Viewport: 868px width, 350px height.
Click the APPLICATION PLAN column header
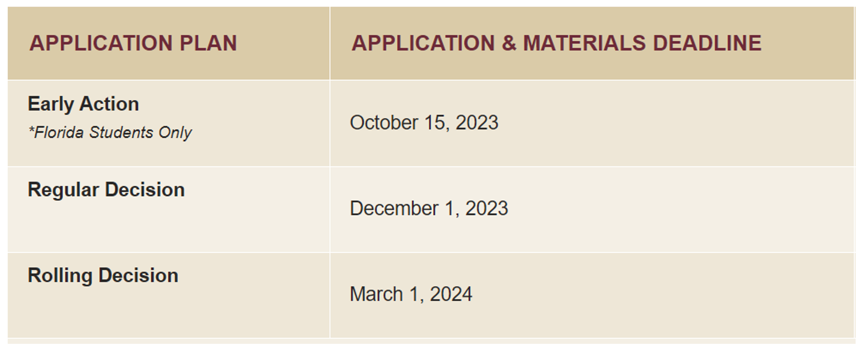pyautogui.click(x=133, y=43)
